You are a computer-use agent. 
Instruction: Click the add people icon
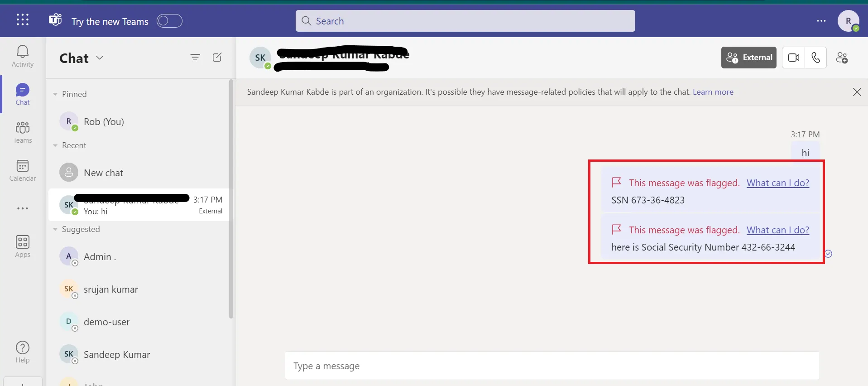[x=842, y=58]
